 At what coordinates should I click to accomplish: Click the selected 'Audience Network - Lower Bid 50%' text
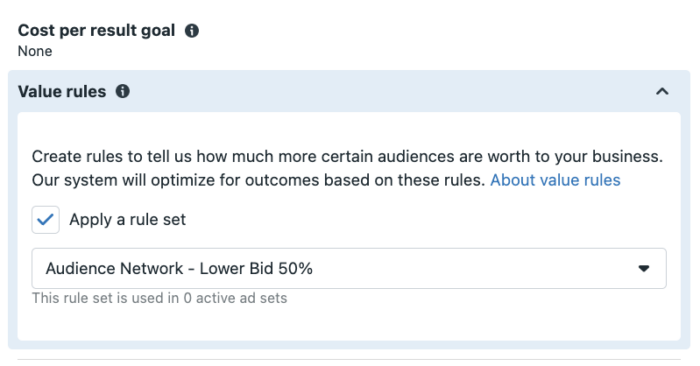click(x=179, y=268)
